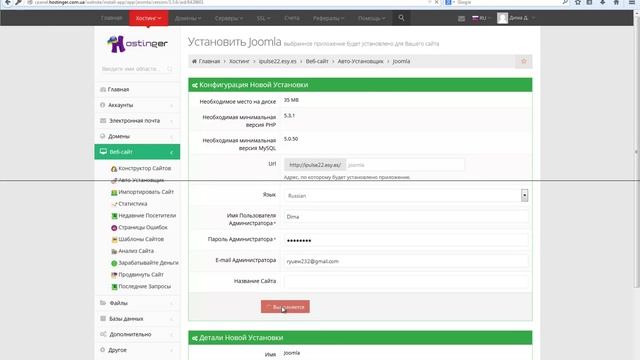Click the Импортировать Сайт icon
This screenshot has height=360, width=640.
(x=114, y=192)
